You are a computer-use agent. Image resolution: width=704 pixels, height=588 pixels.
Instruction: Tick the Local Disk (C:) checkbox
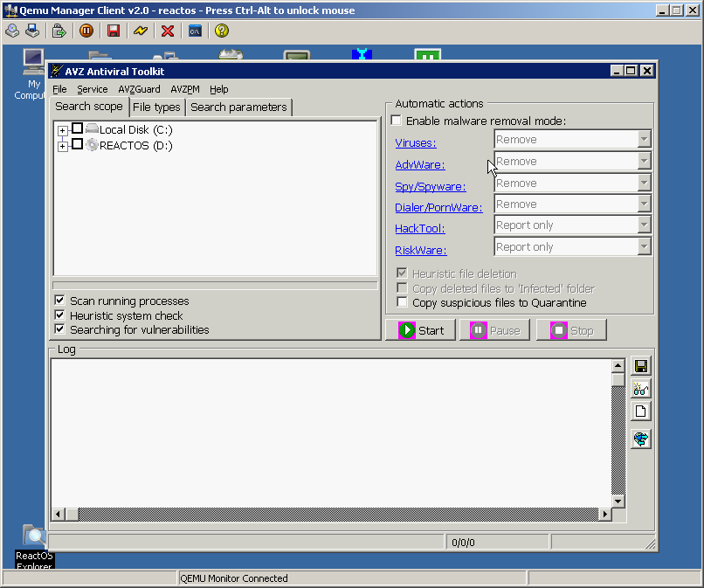pos(78,129)
